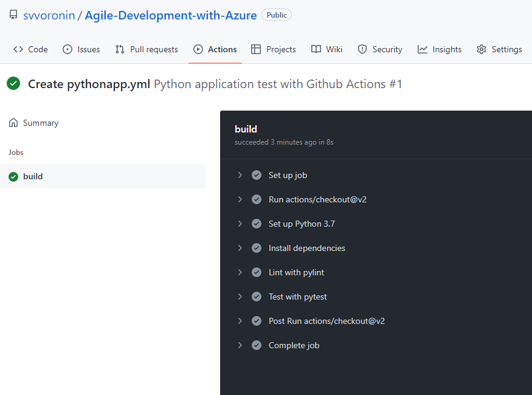
Task: Switch to the Code tab
Action: [x=30, y=49]
